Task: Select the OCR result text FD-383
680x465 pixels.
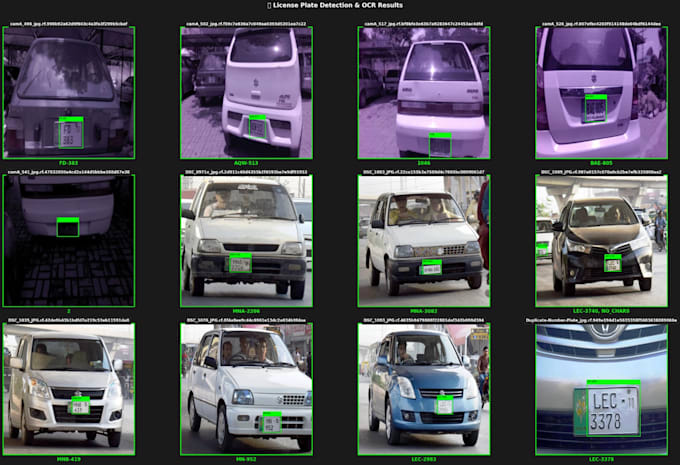Action: click(69, 163)
